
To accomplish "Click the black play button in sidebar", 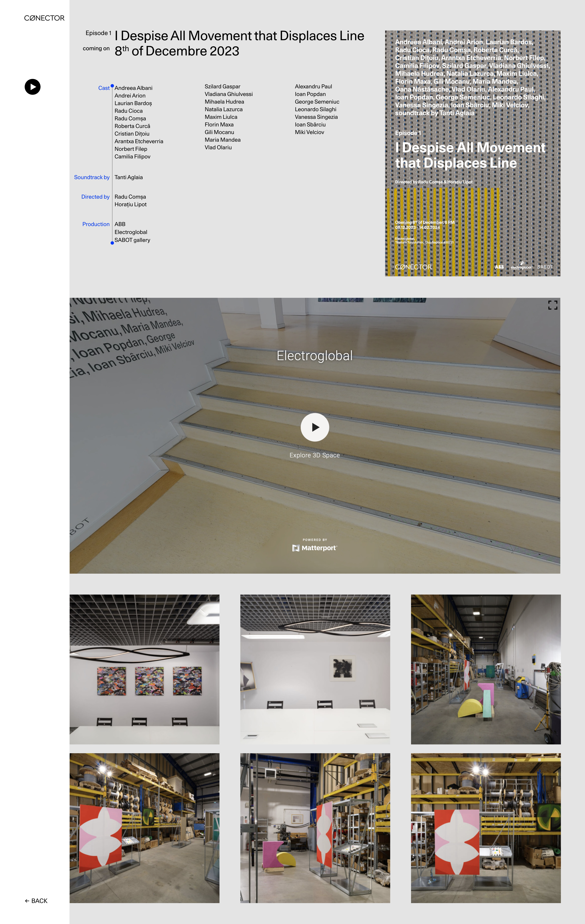I will (x=33, y=87).
